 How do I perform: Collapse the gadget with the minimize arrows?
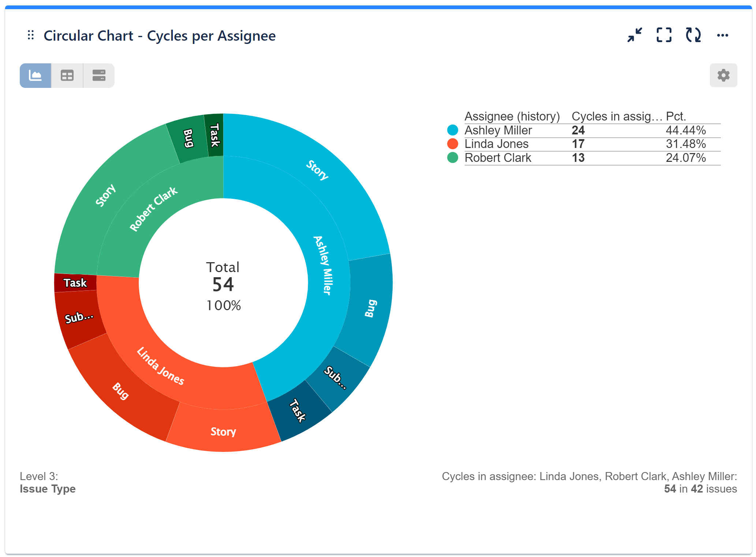pos(635,35)
